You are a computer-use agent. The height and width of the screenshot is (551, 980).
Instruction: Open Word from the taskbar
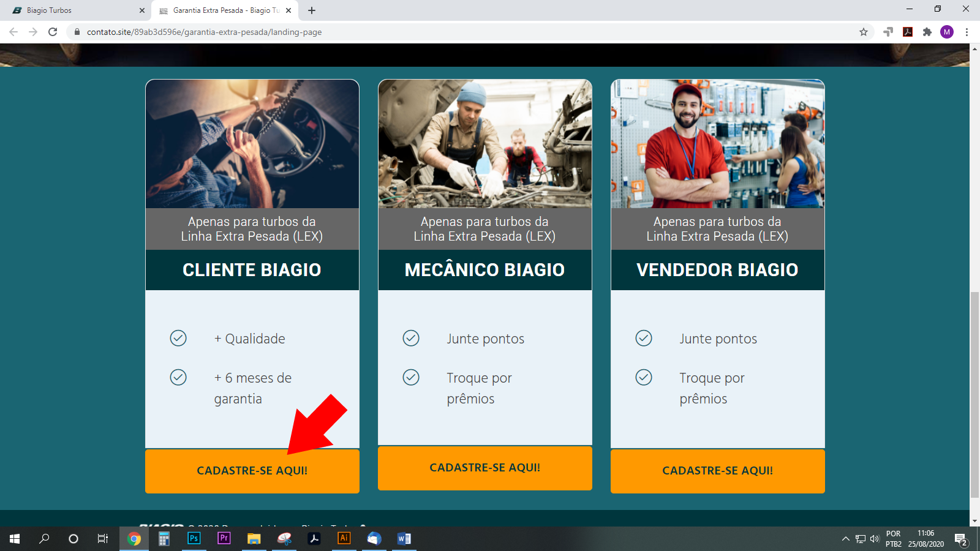(x=404, y=539)
